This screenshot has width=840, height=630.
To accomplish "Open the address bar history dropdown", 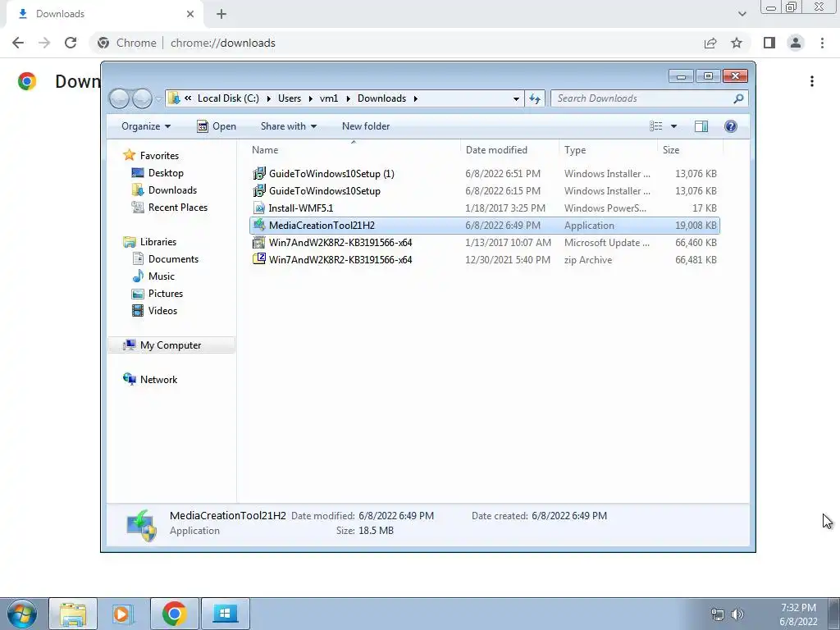I will (x=516, y=98).
